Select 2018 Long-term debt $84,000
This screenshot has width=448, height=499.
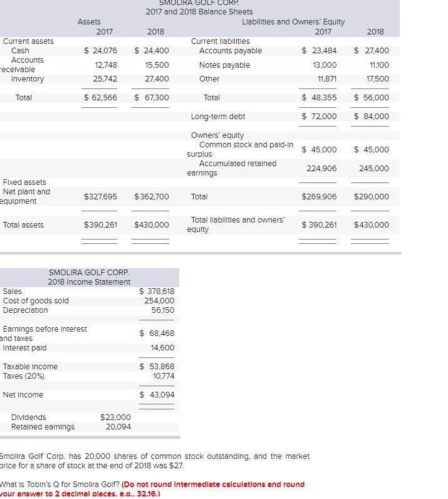tap(372, 116)
